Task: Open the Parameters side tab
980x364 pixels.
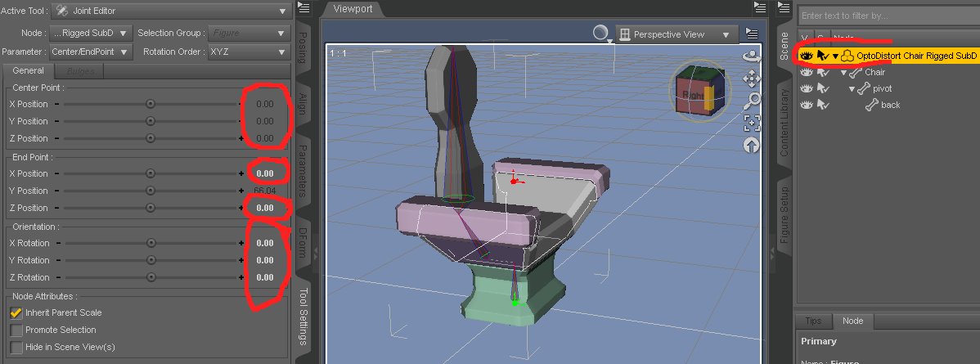Action: point(303,171)
